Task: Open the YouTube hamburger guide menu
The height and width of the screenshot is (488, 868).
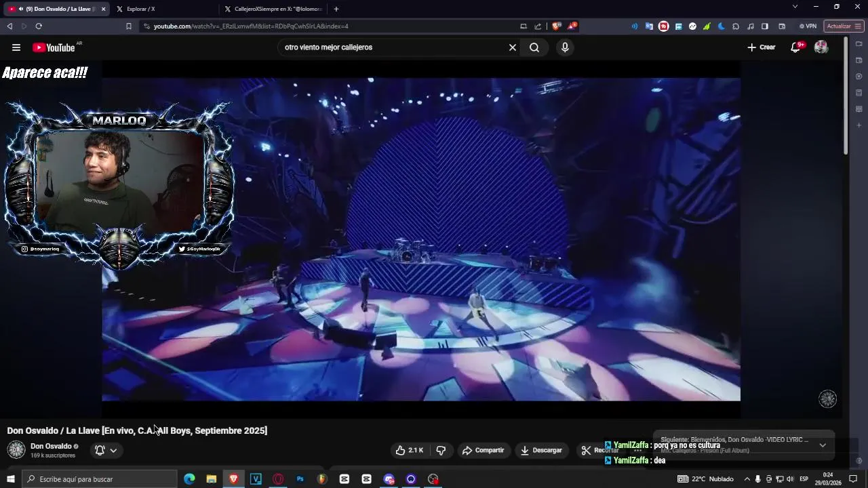Action: 16,47
